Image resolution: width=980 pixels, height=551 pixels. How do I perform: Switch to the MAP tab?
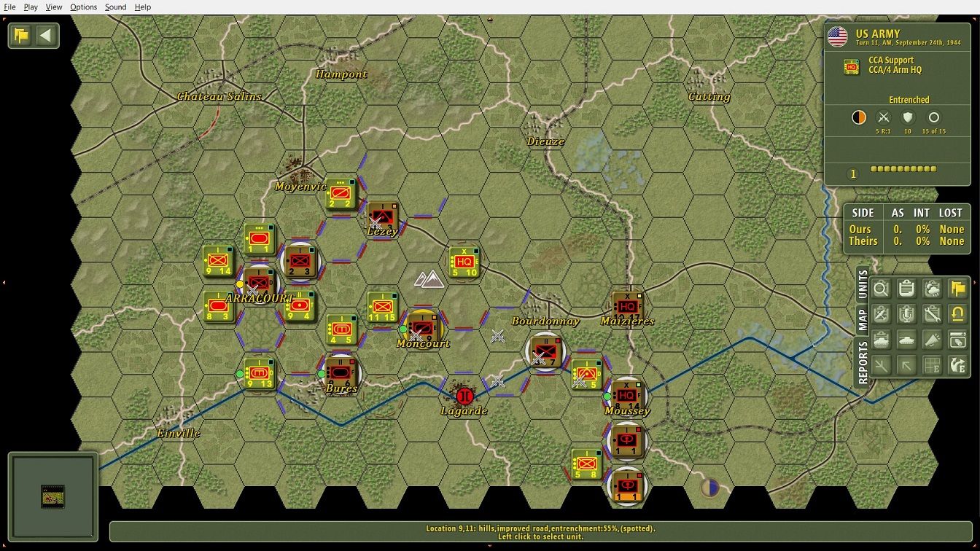pos(863,319)
